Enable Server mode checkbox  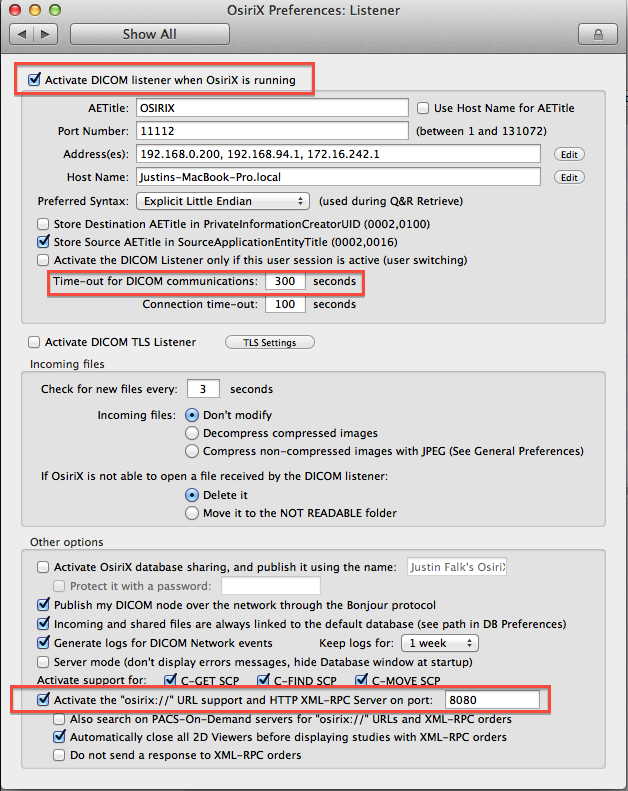(43, 662)
